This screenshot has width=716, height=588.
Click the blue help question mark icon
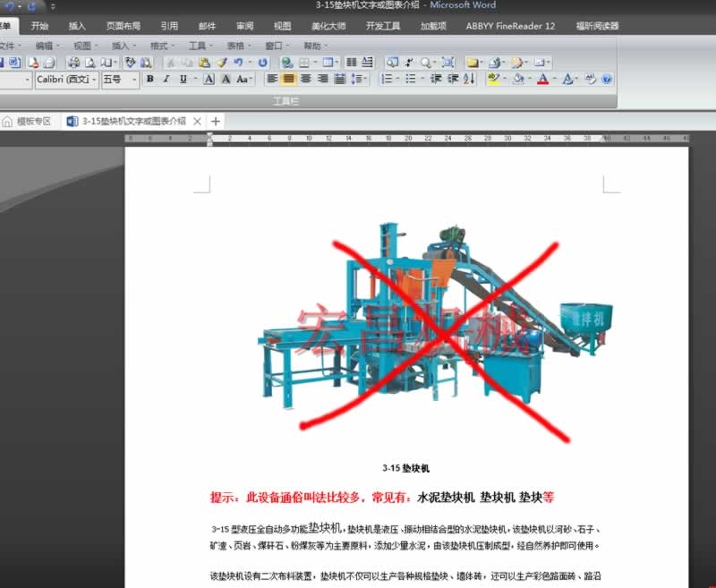(x=608, y=80)
